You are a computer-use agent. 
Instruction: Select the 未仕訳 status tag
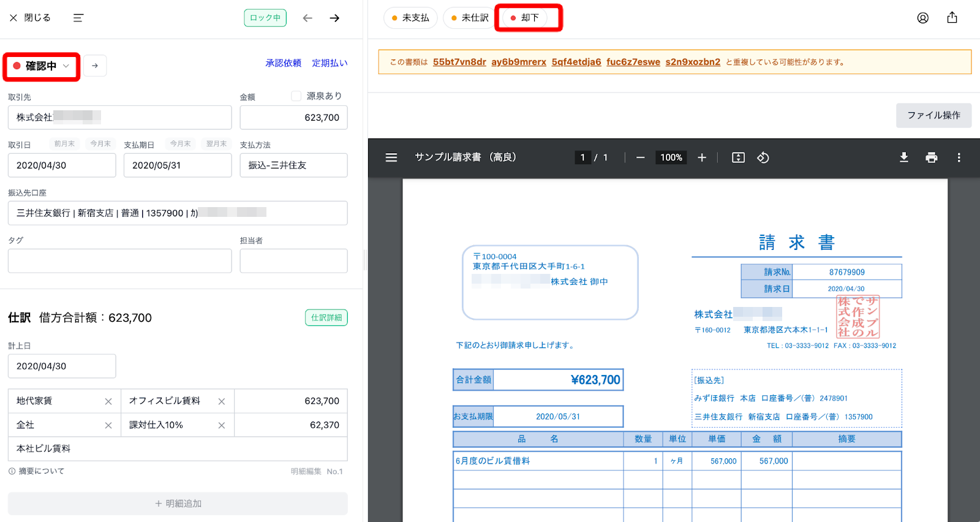470,18
